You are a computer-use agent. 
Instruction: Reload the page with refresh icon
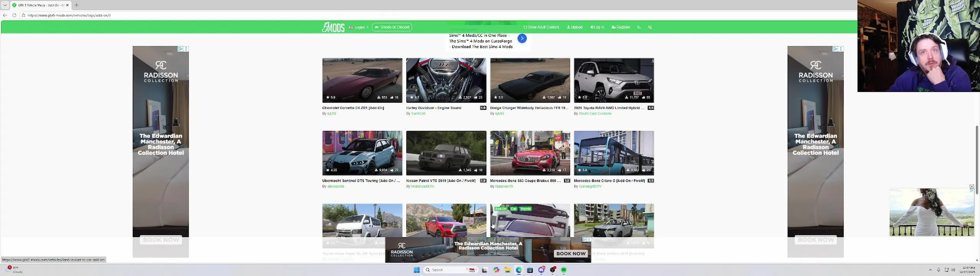tap(14, 15)
